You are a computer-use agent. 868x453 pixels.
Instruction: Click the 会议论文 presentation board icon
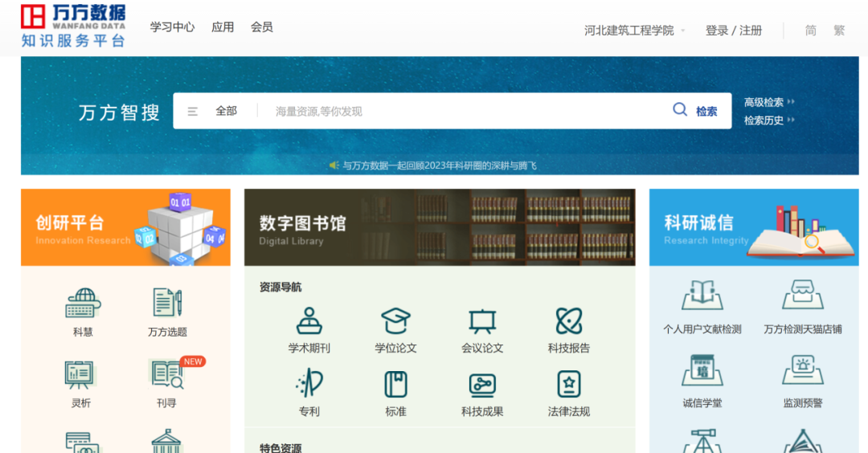pos(482,320)
